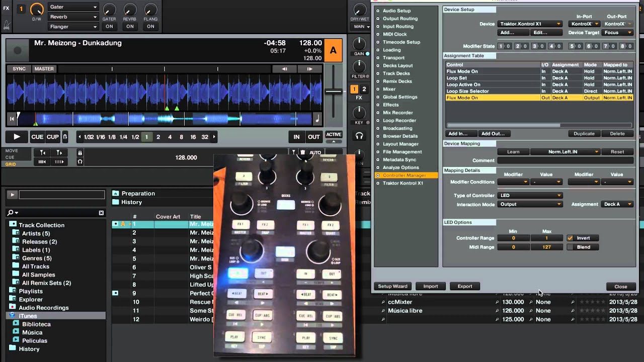
Task: Click the expand beatgrid button
Action: click(59, 161)
